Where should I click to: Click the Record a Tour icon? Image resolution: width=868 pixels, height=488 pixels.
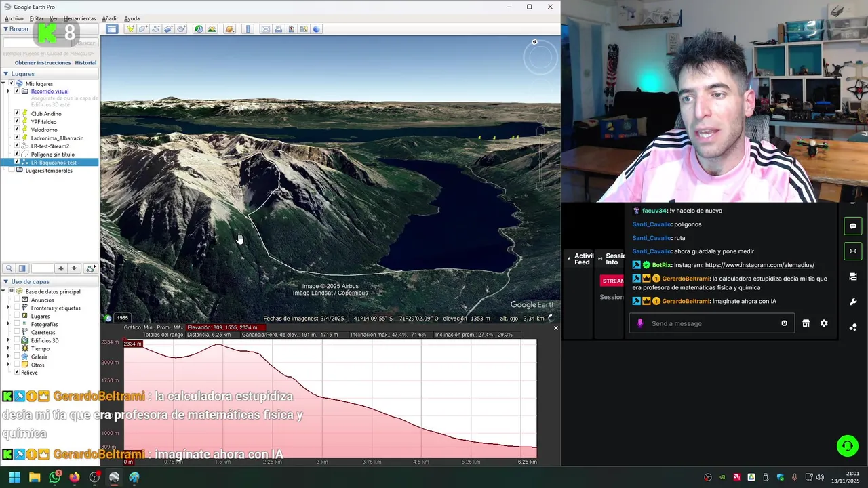[x=181, y=28]
